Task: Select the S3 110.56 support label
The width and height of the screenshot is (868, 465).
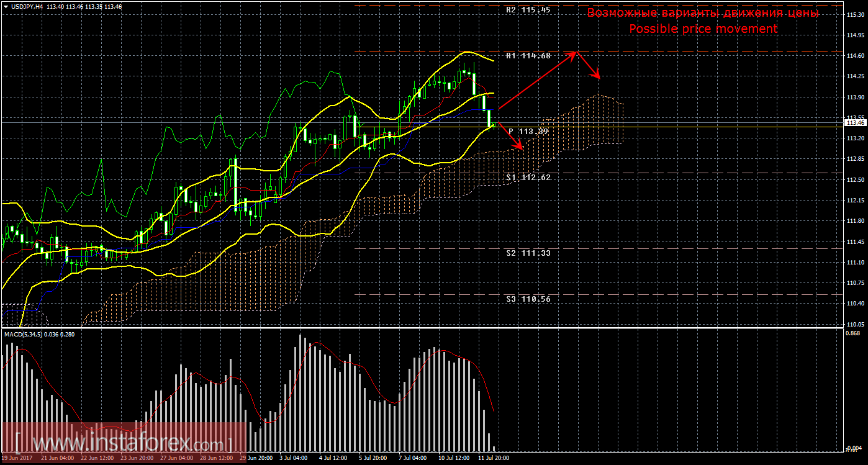Action: click(528, 299)
